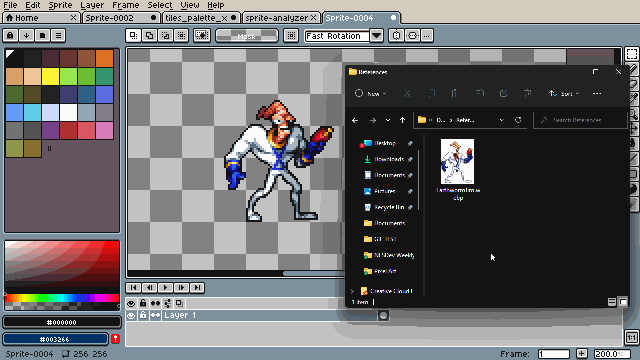The height and width of the screenshot is (360, 640).
Task: Click the ellipsis button in context bar
Action: [x=427, y=36]
